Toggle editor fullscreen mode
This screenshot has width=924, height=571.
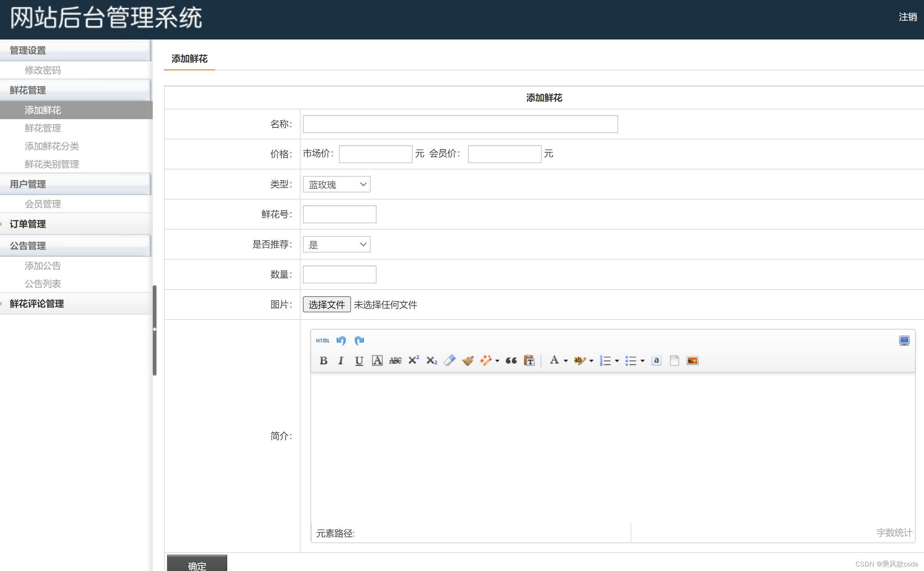click(904, 340)
